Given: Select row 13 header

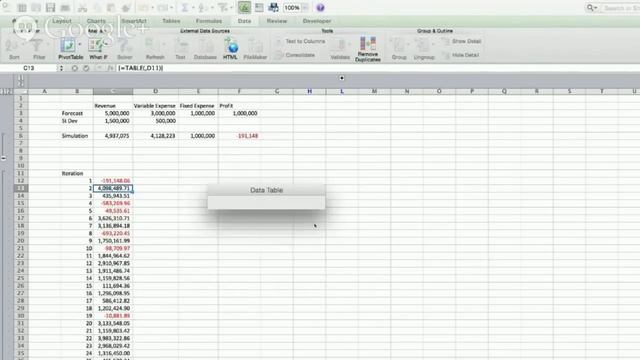Looking at the screenshot, I should (20, 188).
